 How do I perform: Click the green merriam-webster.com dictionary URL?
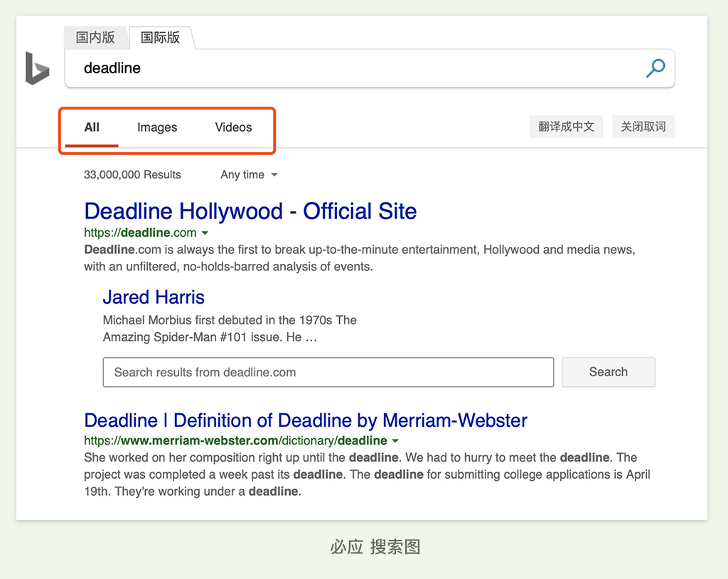pos(235,440)
